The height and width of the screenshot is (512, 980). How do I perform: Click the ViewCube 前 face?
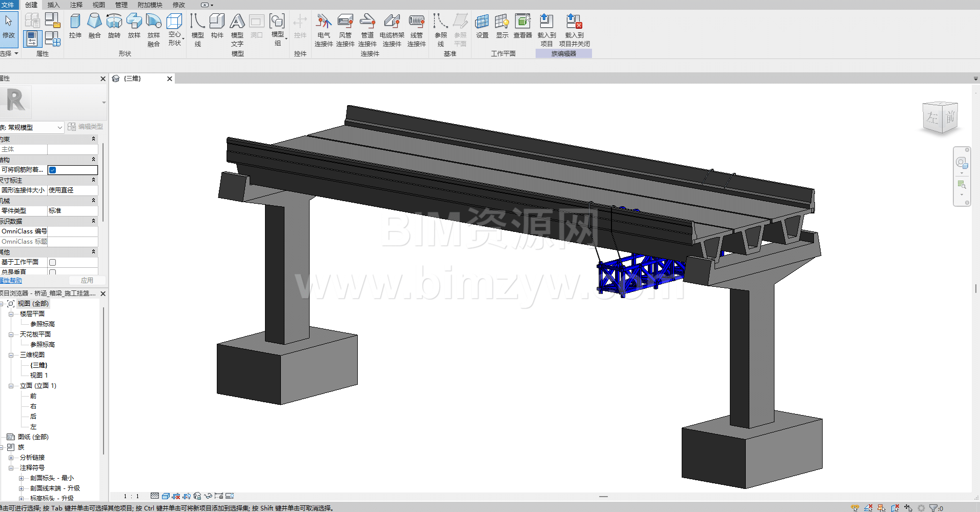[950, 117]
